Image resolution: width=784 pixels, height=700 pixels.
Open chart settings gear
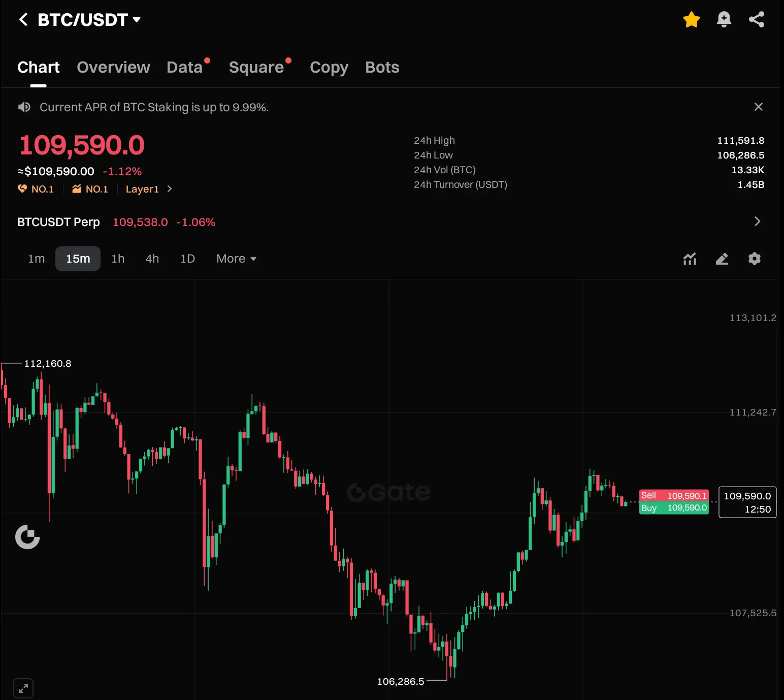(x=755, y=259)
